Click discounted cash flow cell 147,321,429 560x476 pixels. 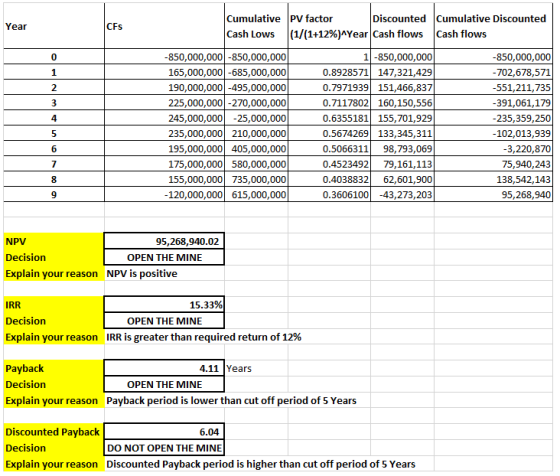pyautogui.click(x=402, y=72)
